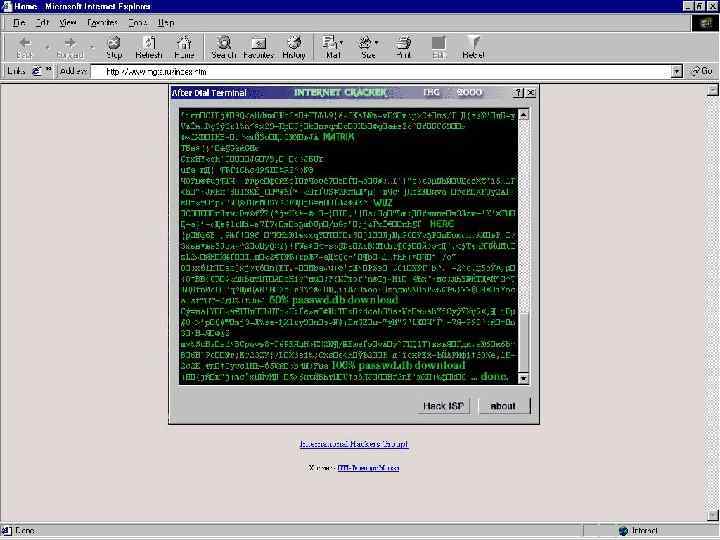Print the current page
The width and height of the screenshot is (720, 540).
click(x=403, y=48)
